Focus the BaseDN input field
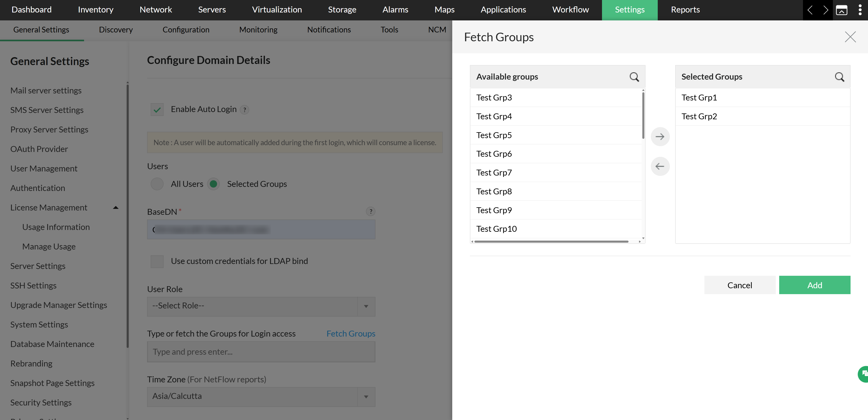 (x=261, y=230)
